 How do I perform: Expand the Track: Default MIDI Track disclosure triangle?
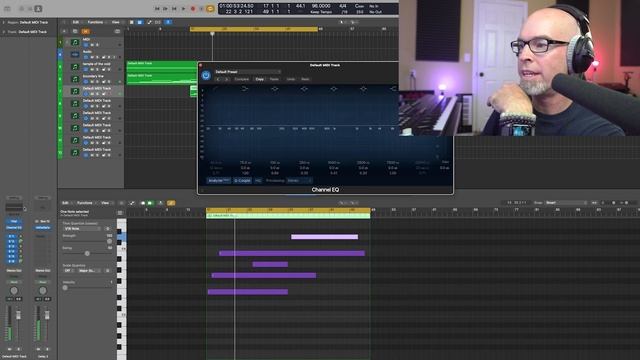4,32
